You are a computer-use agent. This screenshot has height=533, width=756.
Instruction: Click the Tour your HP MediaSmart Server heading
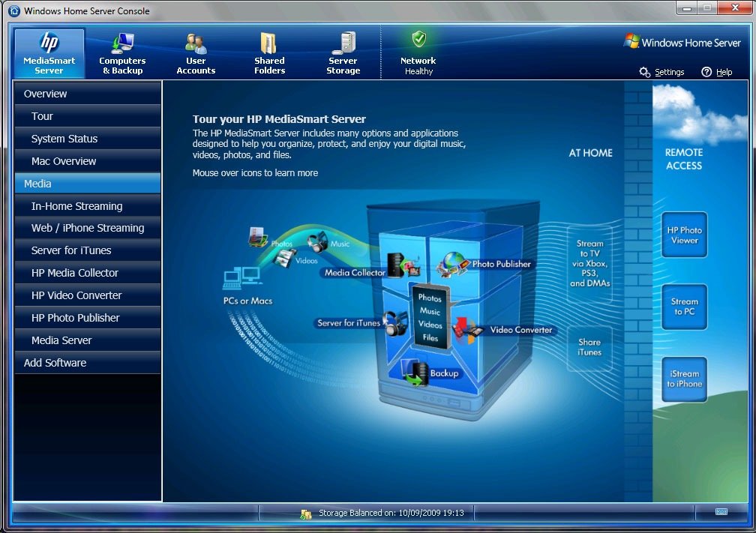point(279,119)
